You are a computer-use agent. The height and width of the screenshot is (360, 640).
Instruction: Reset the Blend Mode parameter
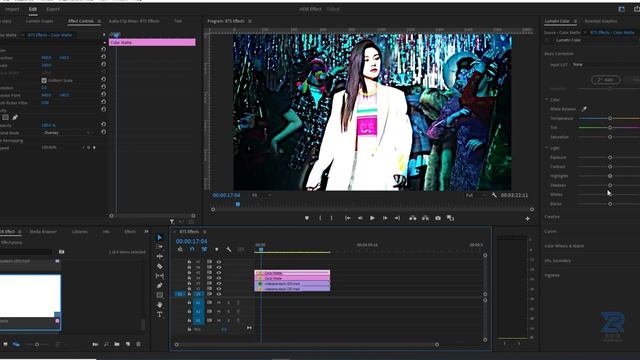point(104,132)
